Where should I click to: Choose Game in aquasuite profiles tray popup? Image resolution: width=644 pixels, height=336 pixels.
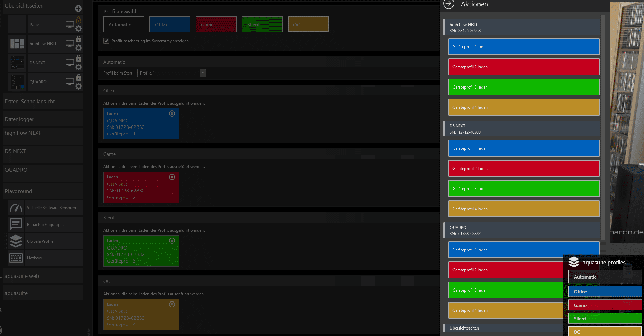tap(605, 305)
